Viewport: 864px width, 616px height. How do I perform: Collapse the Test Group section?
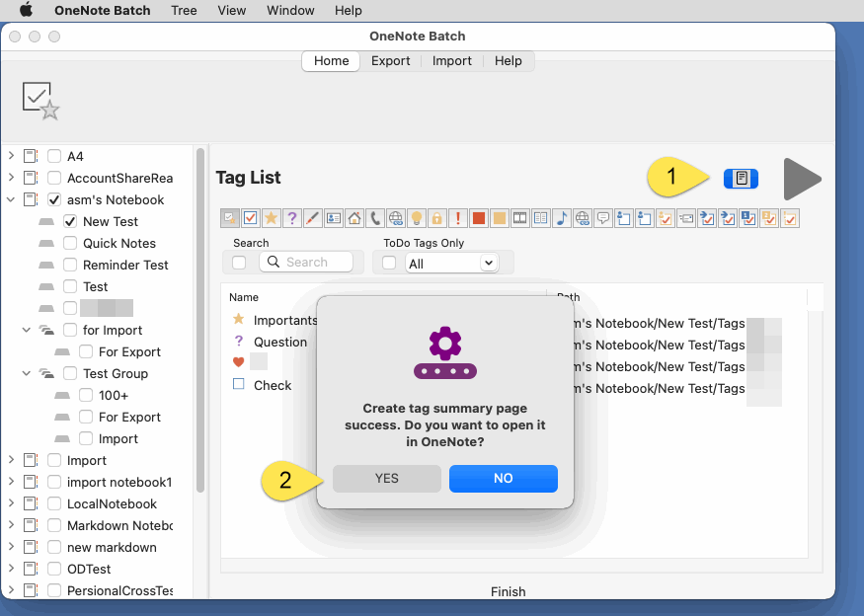[27, 373]
